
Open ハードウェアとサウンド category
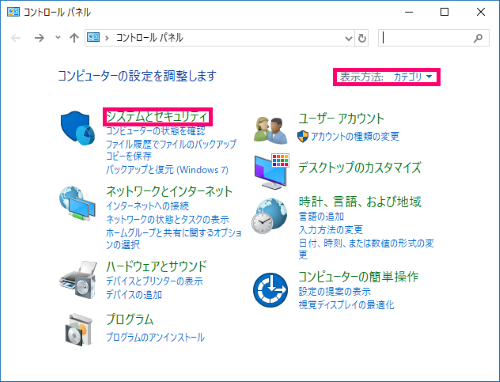tap(156, 266)
